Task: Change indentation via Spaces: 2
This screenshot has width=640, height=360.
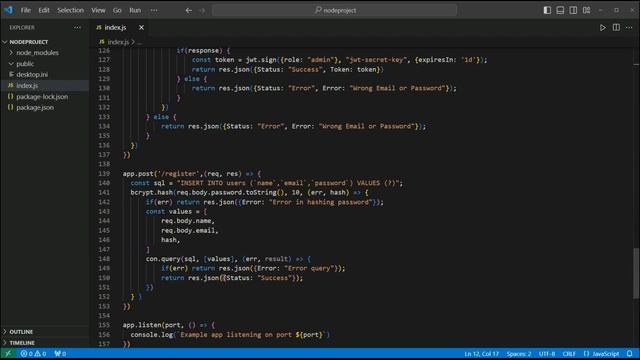Action: [x=519, y=353]
